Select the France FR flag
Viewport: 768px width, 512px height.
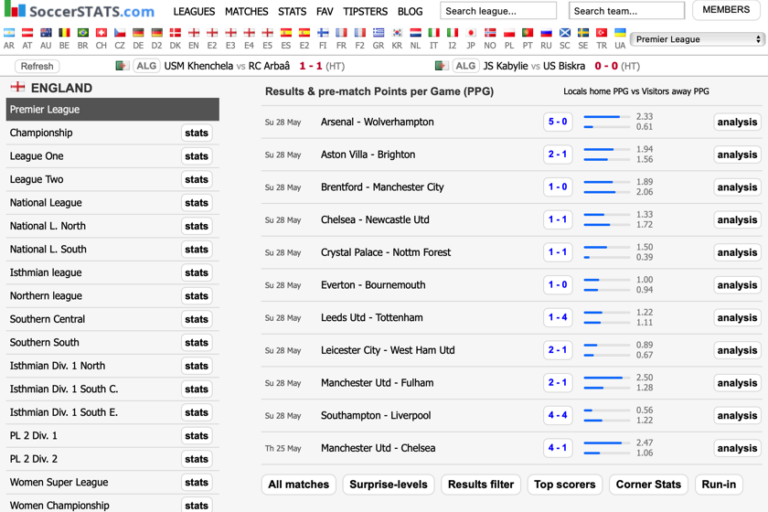(x=341, y=33)
